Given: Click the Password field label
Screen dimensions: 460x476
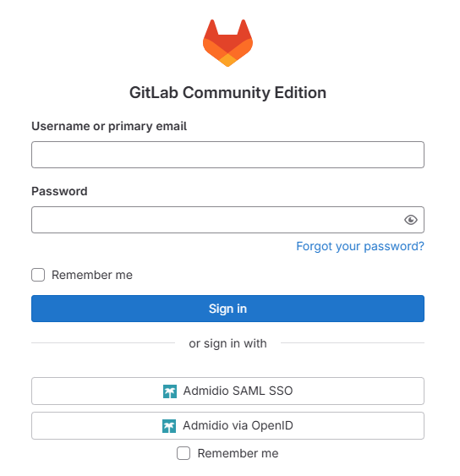Looking at the screenshot, I should [x=59, y=191].
